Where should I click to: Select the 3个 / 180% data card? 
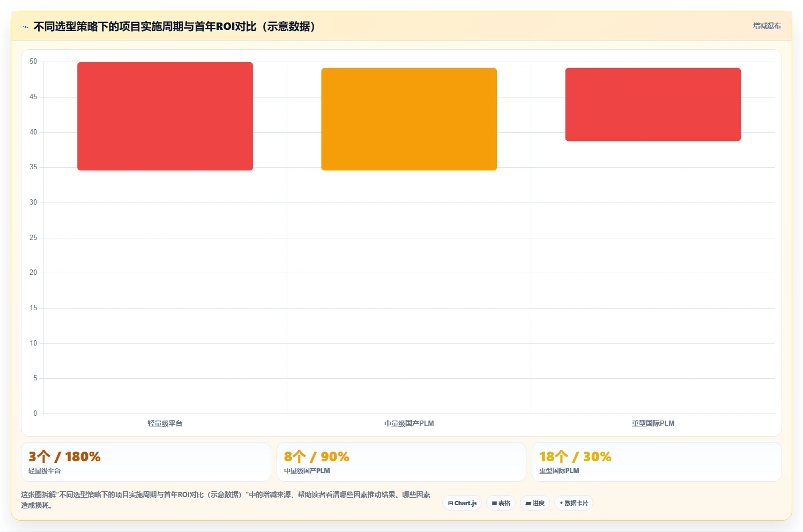(146, 462)
